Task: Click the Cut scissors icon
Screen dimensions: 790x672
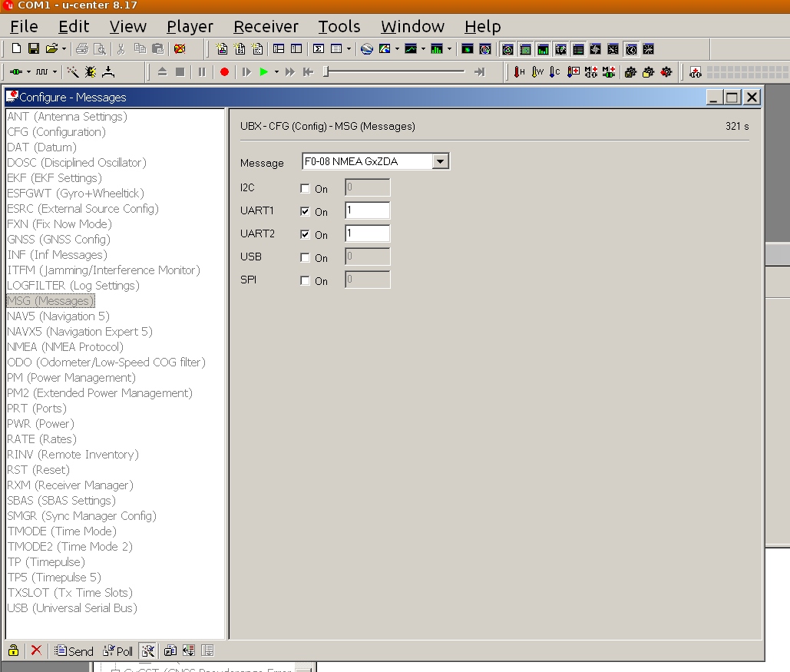Action: click(x=121, y=49)
